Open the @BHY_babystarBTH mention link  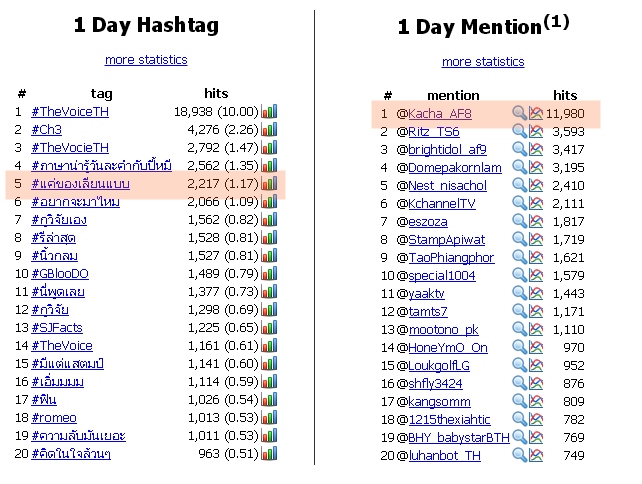tap(459, 438)
